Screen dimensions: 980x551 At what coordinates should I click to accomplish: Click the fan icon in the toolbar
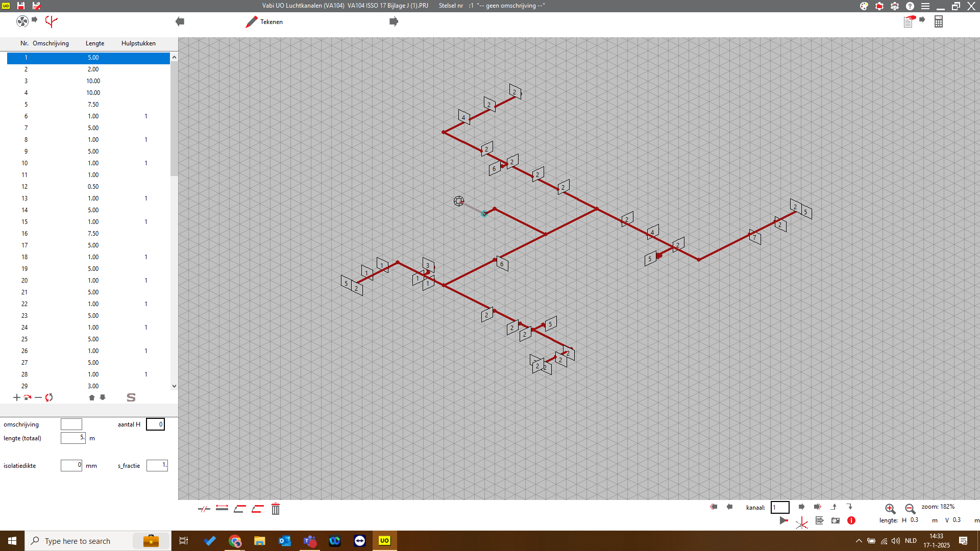[x=22, y=21]
